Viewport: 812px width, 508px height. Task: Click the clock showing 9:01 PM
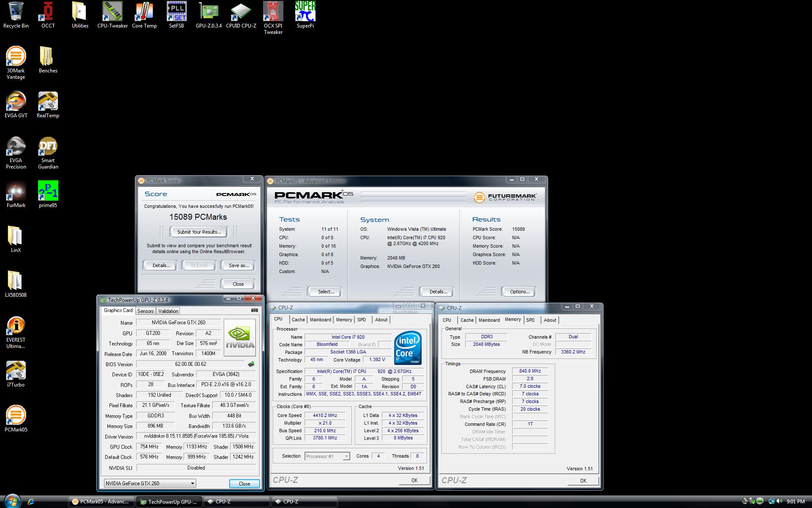[796, 502]
